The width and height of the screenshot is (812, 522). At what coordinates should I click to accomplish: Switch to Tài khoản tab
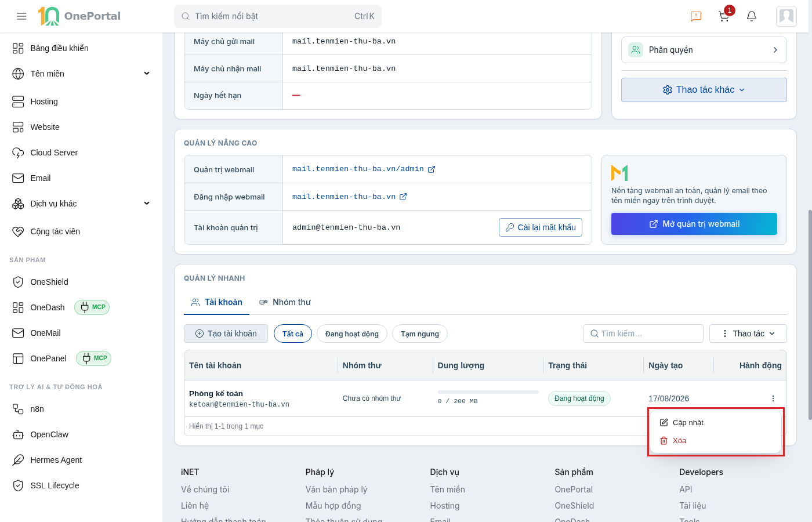(x=217, y=302)
